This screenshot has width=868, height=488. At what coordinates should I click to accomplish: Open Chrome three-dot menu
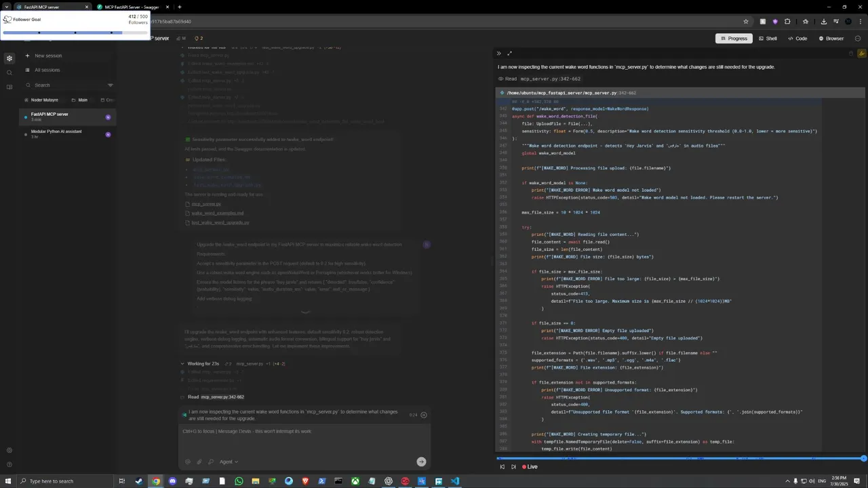click(860, 21)
